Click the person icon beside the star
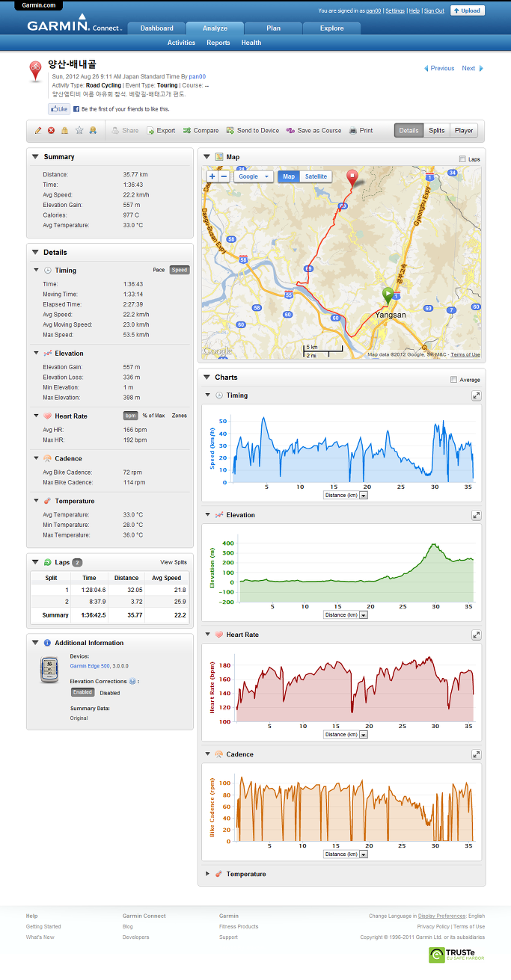511x980 pixels. coord(93,130)
